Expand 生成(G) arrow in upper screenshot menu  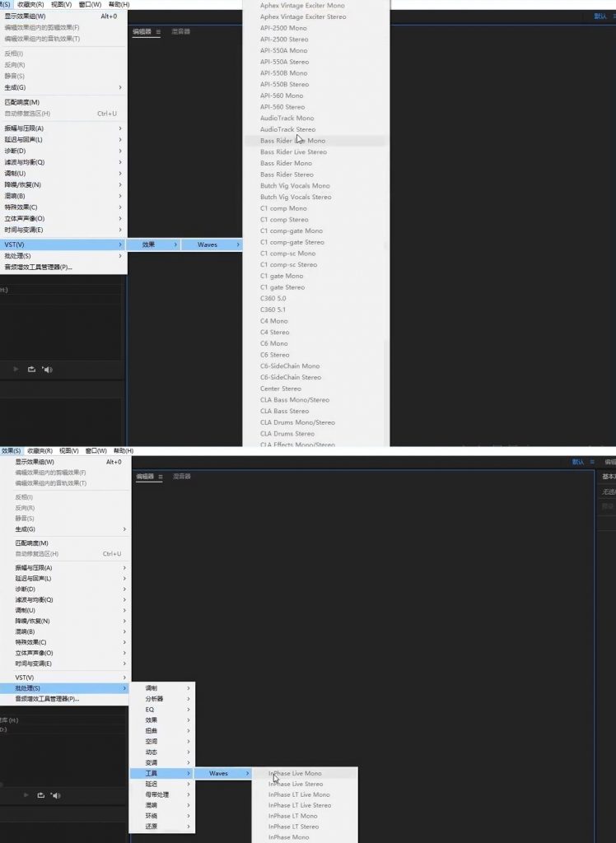point(120,87)
